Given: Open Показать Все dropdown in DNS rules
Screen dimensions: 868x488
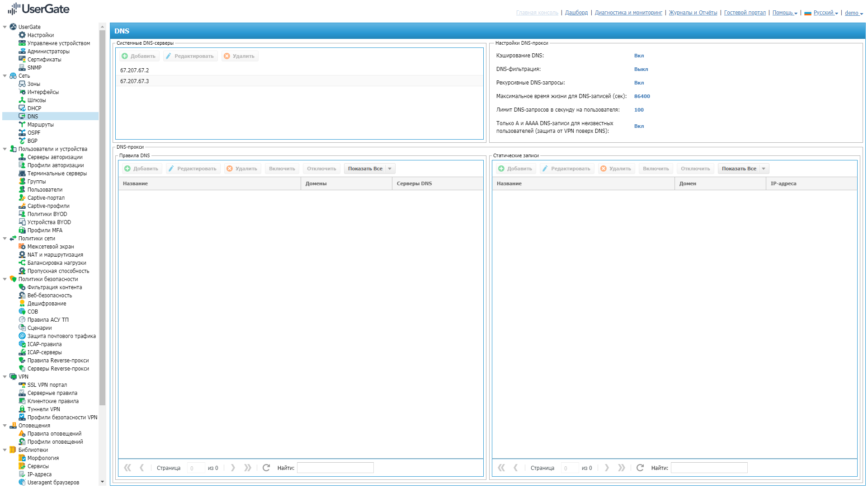Looking at the screenshot, I should 390,169.
